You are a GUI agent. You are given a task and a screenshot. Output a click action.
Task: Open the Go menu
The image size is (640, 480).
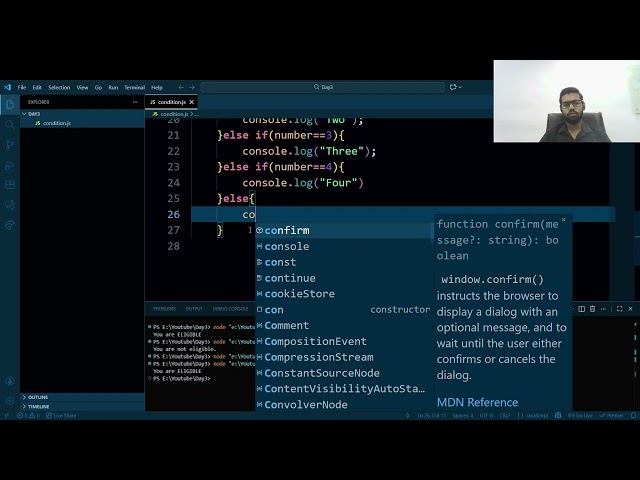click(98, 87)
